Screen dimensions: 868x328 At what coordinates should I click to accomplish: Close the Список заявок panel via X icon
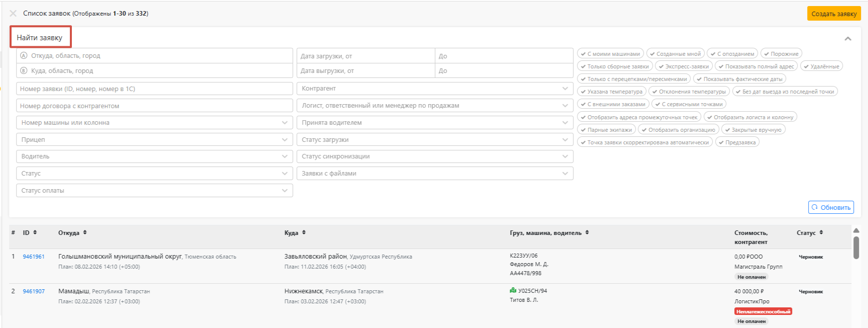point(13,14)
